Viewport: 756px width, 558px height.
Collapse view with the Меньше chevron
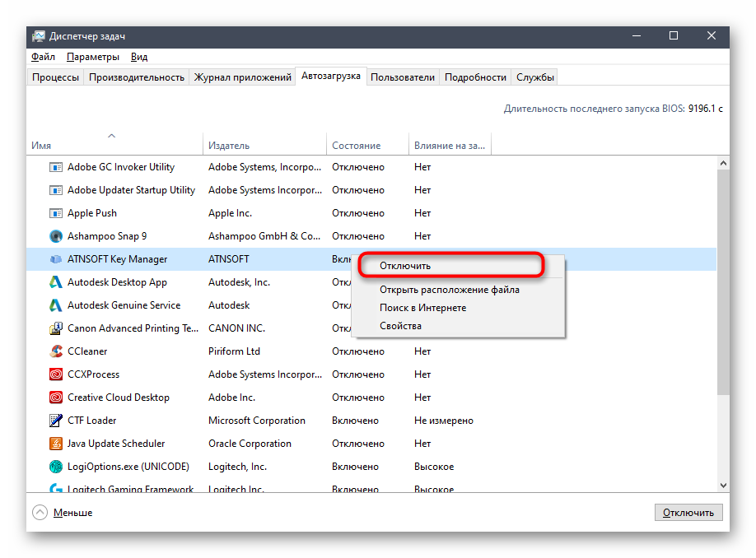(40, 512)
